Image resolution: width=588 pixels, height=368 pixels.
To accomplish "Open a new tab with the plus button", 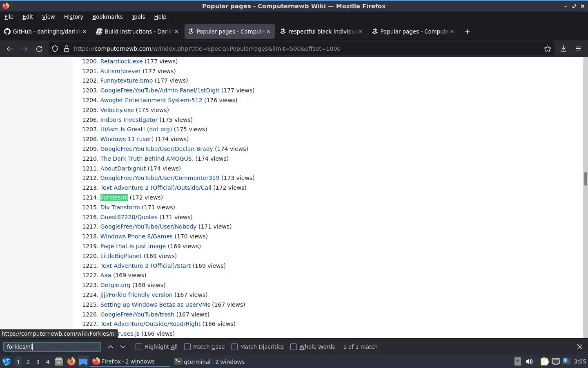I will [468, 31].
